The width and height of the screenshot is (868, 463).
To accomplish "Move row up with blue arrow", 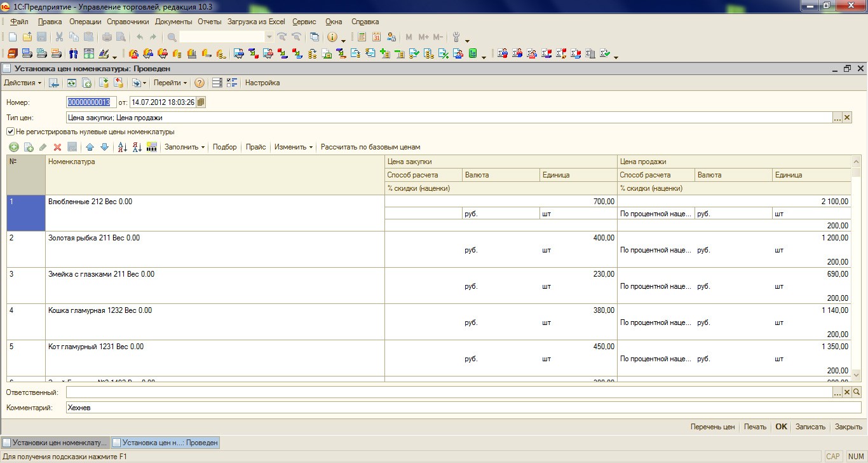I will click(90, 147).
